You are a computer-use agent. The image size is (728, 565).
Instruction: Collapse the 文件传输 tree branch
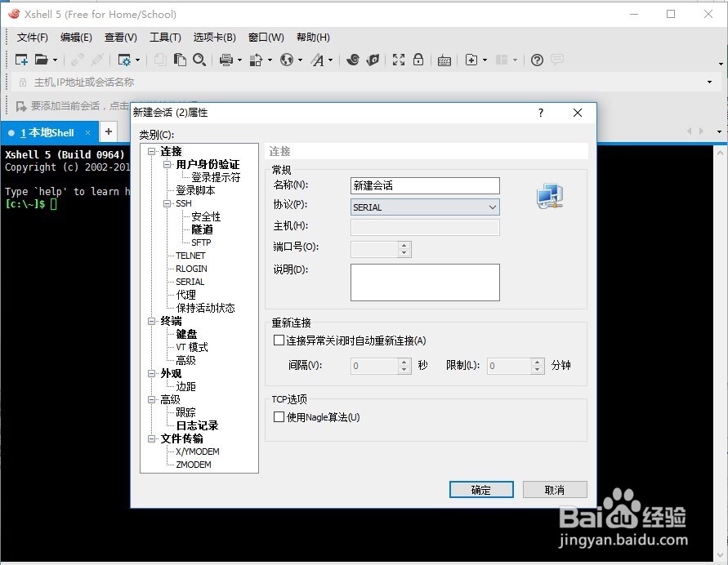(152, 438)
